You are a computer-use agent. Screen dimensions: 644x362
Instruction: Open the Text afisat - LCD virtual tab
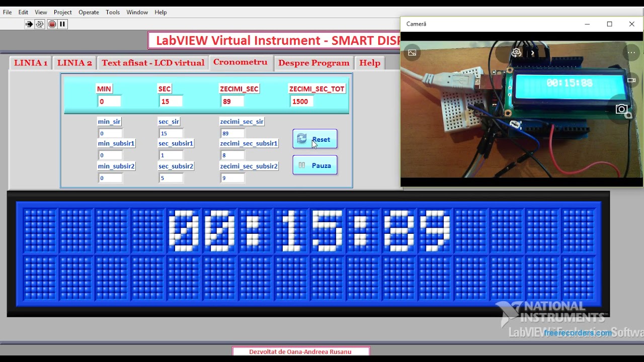pos(153,63)
